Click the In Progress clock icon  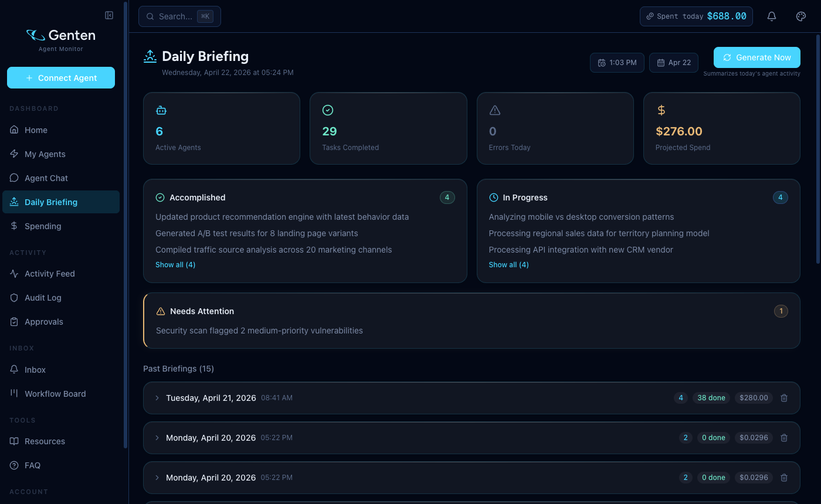pyautogui.click(x=493, y=197)
